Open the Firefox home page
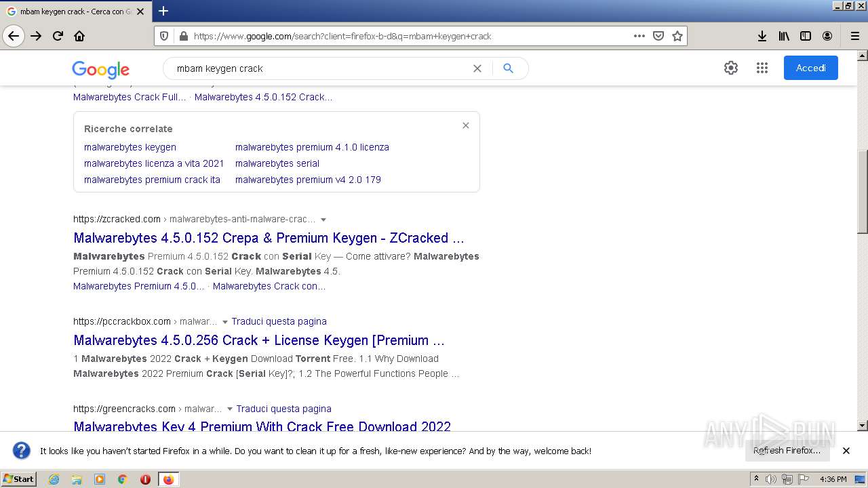Viewport: 868px width, 488px height. pyautogui.click(x=79, y=36)
